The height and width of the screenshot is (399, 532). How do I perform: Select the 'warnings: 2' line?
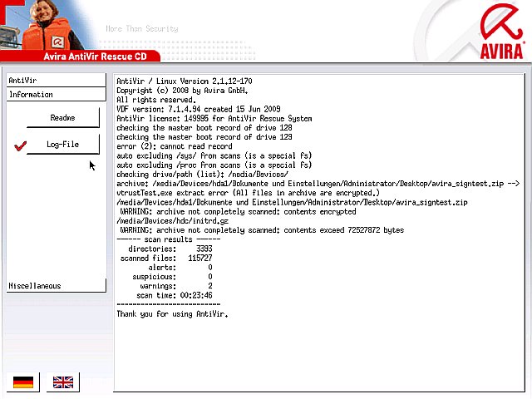coord(176,286)
